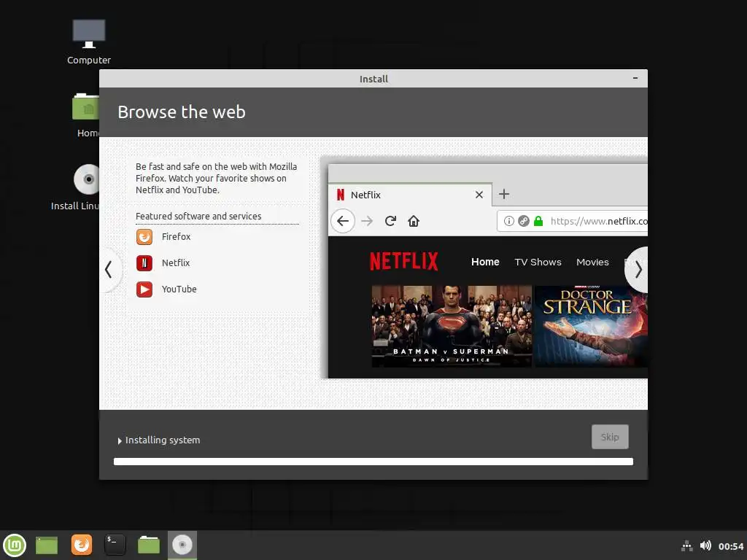Click the Doctor Strange thumbnail
The width and height of the screenshot is (747, 560).
[591, 326]
